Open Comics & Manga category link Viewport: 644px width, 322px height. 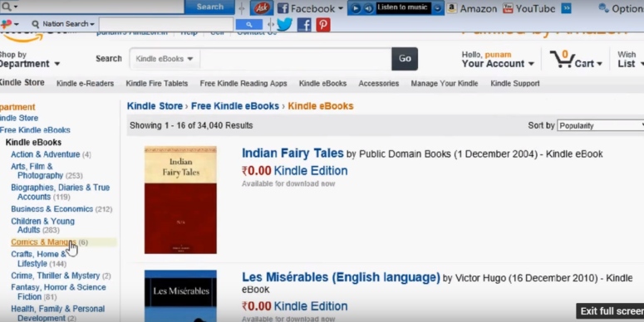coord(43,242)
